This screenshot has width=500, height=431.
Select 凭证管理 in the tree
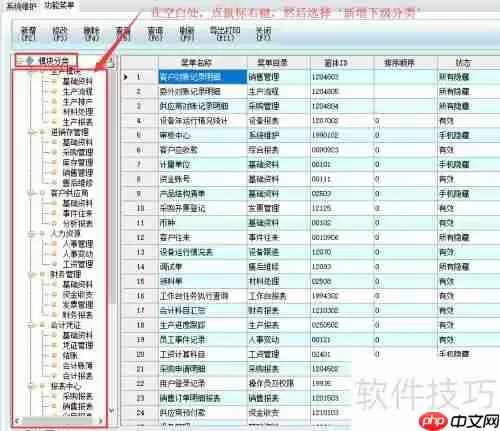point(78,345)
